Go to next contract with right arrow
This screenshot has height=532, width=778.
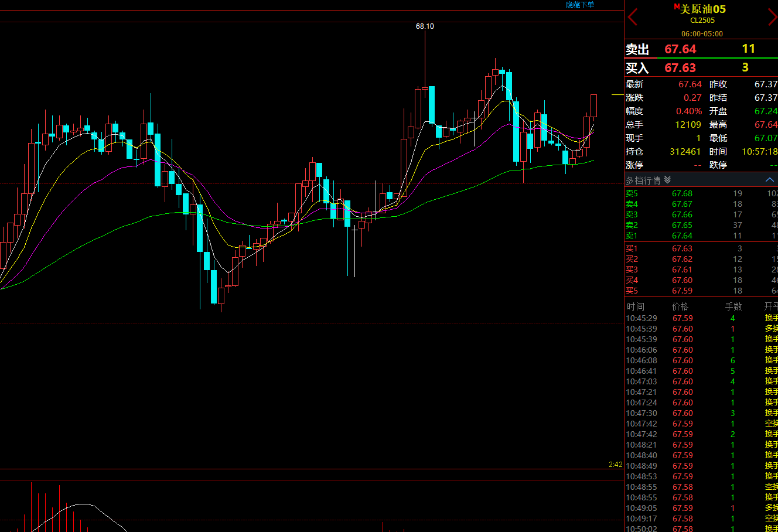coord(773,18)
